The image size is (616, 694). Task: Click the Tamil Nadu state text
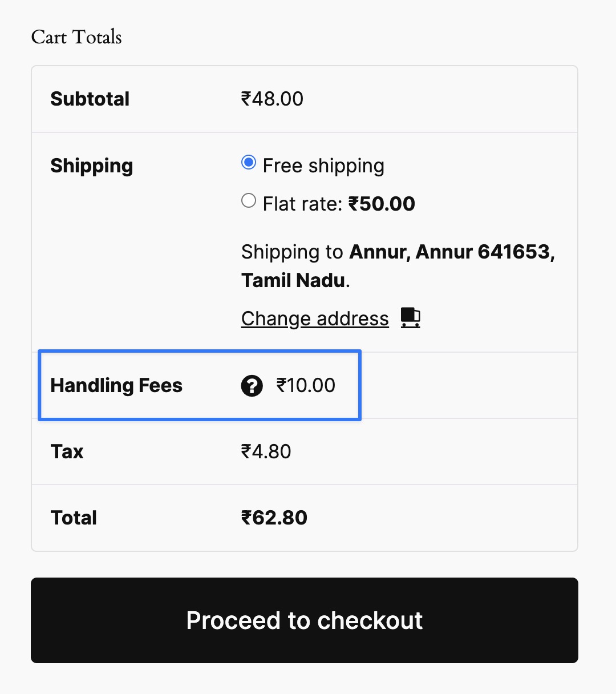pos(293,280)
